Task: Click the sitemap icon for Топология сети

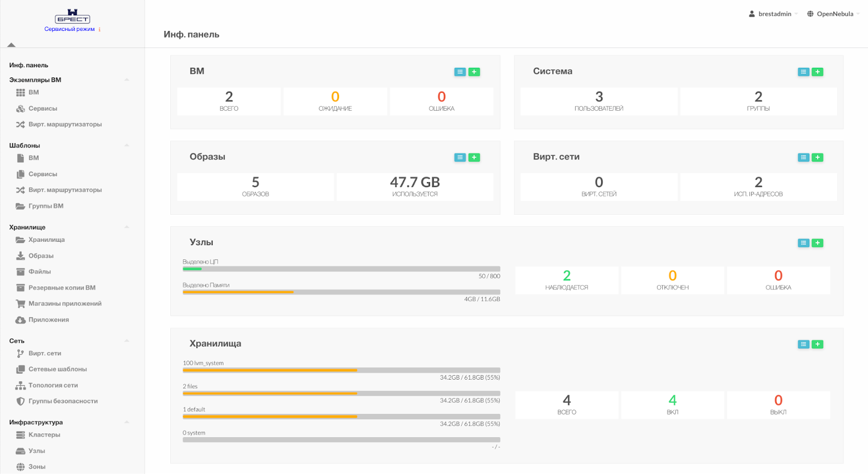Action: pos(21,386)
